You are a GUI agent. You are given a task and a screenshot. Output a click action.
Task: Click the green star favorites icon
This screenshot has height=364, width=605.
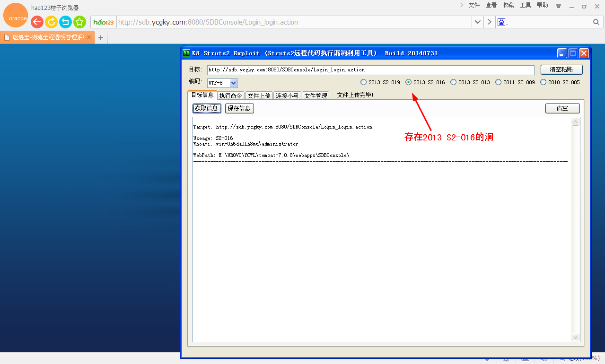[x=79, y=22]
